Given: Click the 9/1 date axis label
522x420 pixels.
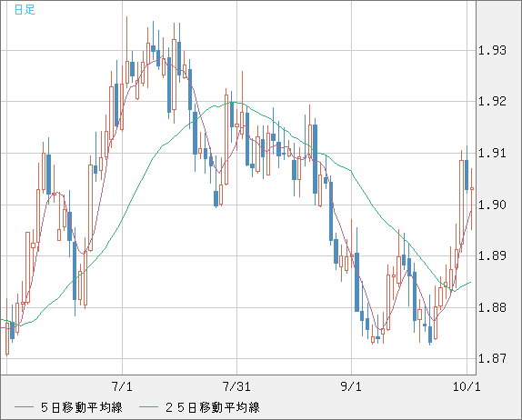Looking at the screenshot, I should tap(351, 386).
